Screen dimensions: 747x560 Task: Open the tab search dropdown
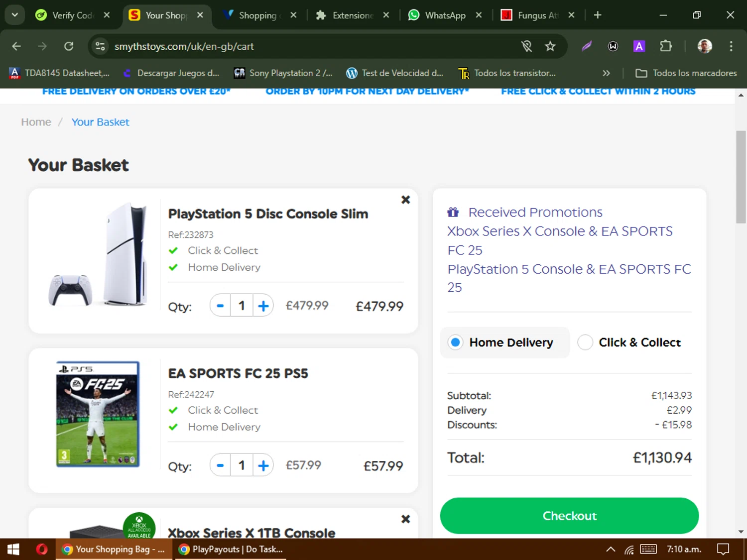coord(15,15)
